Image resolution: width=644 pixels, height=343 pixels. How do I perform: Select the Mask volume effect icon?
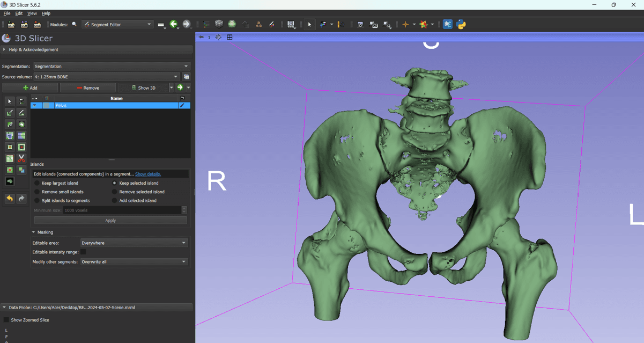(x=10, y=181)
